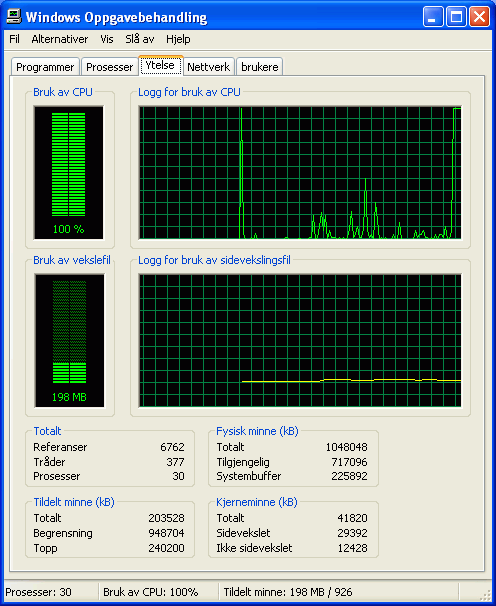Open the Hjelp menu

click(x=178, y=39)
